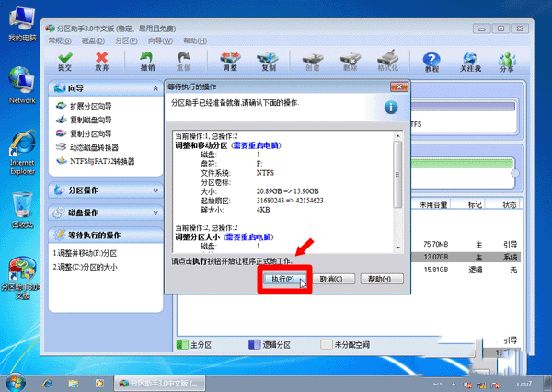Open 复制磁盘向导 in the wizard panel

click(x=84, y=120)
